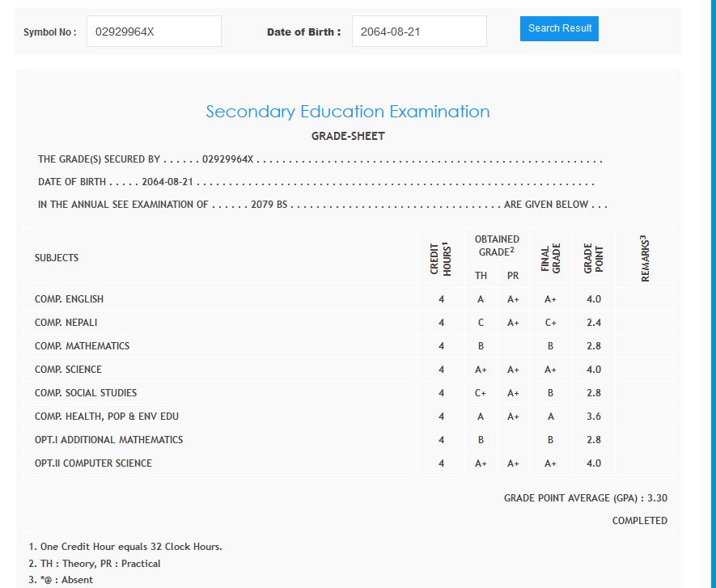
Task: Select the COMP. MATHEMATICS subject name
Action: [82, 346]
